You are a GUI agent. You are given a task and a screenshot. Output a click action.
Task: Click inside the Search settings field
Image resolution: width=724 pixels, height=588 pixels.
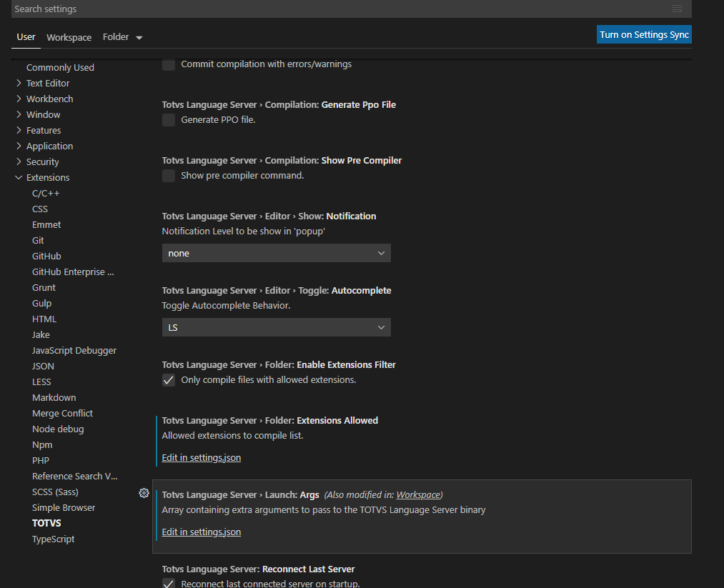(286, 9)
